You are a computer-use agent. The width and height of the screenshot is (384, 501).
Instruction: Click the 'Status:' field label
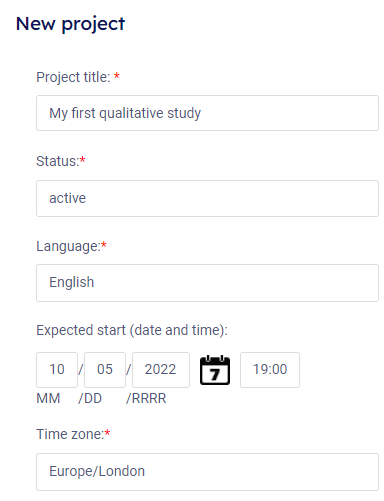[x=57, y=161]
